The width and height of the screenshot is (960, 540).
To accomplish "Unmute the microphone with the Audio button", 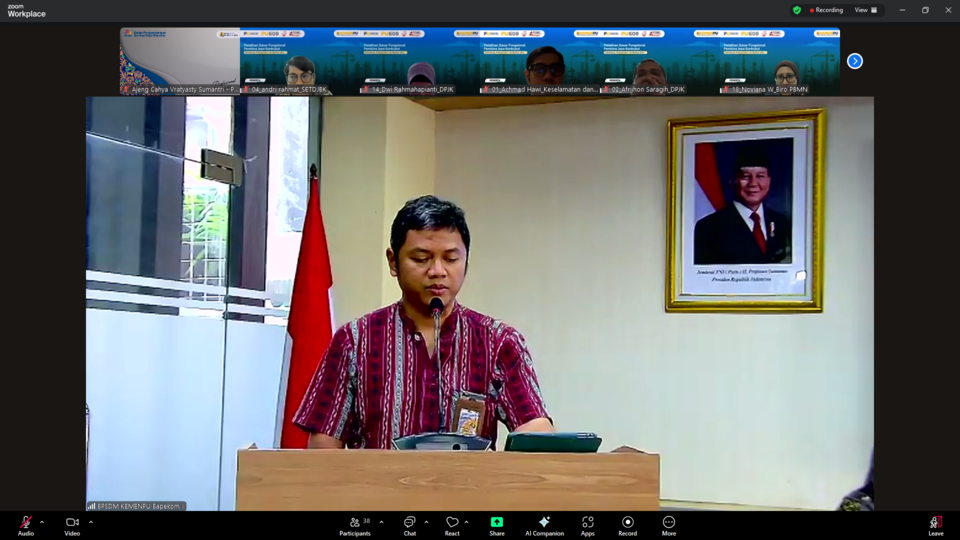I will pyautogui.click(x=25, y=524).
